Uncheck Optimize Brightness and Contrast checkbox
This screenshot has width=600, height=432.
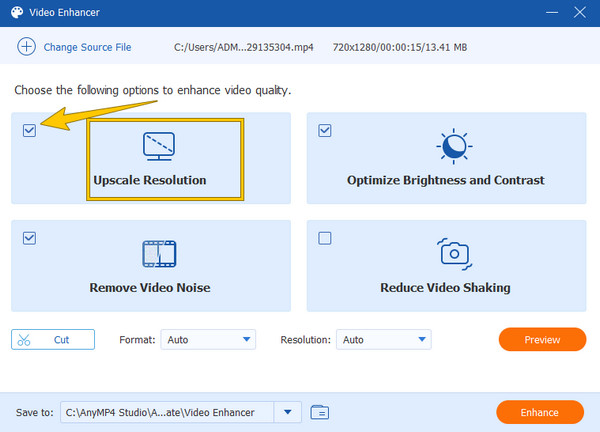[325, 130]
